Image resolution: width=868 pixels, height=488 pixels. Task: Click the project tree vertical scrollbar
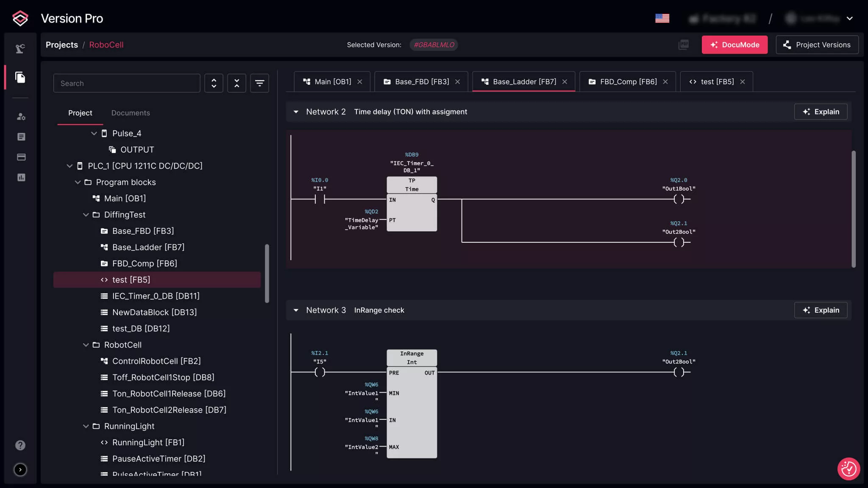pos(267,273)
